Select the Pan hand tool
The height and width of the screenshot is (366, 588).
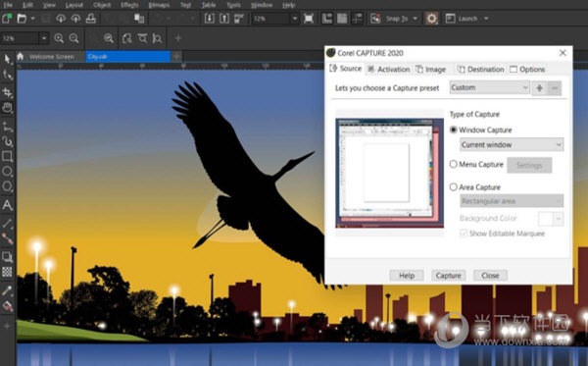7,108
